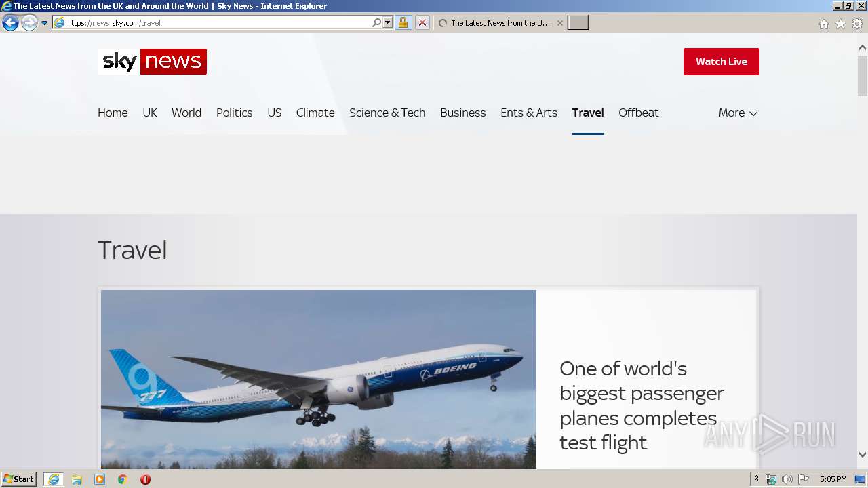Click the vertical scrollbar thumb
Viewport: 868px width, 488px height.
(x=863, y=75)
